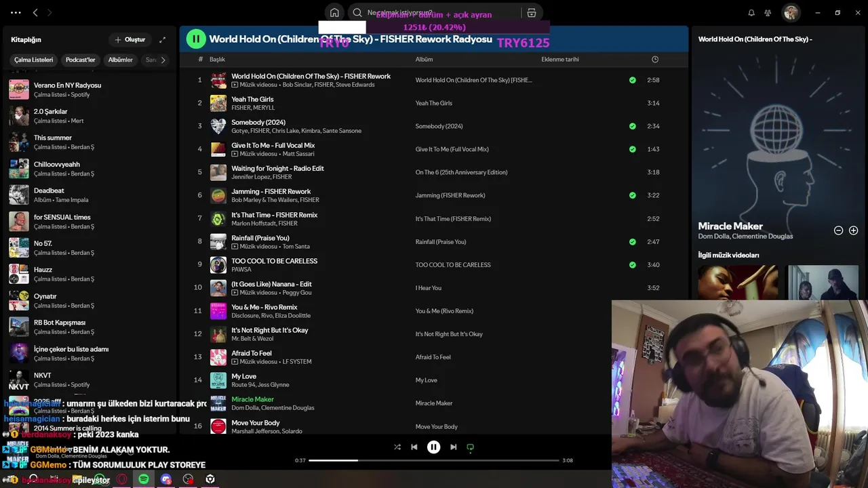Sort by the duration clock icon
Image resolution: width=868 pixels, height=488 pixels.
point(655,59)
